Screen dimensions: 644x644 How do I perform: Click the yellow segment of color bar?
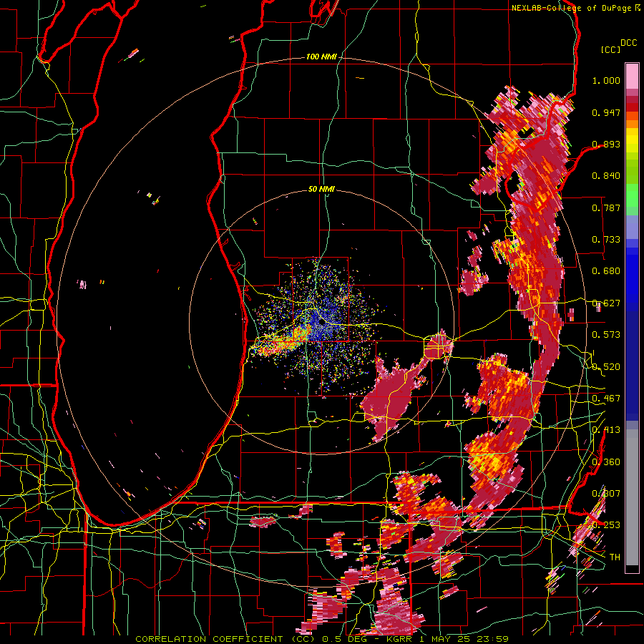(x=632, y=140)
